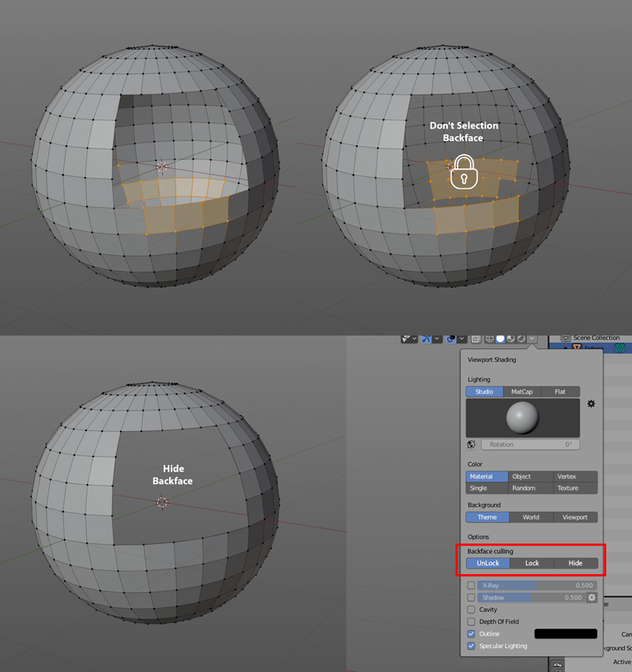Set Backface culling to Lock
This screenshot has height=672, width=632.
pyautogui.click(x=532, y=563)
